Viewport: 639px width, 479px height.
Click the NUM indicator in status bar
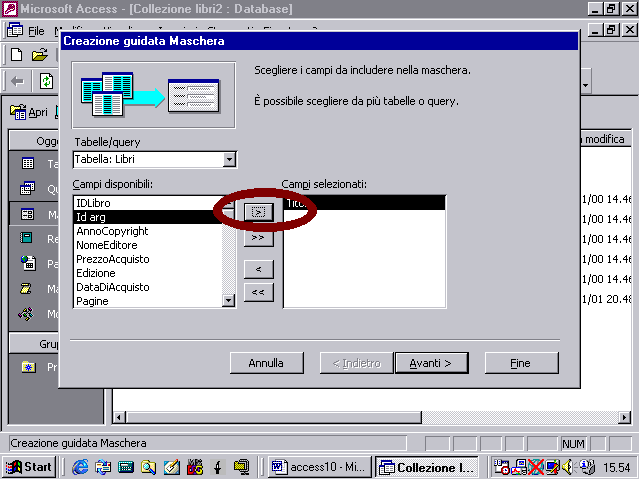point(573,444)
